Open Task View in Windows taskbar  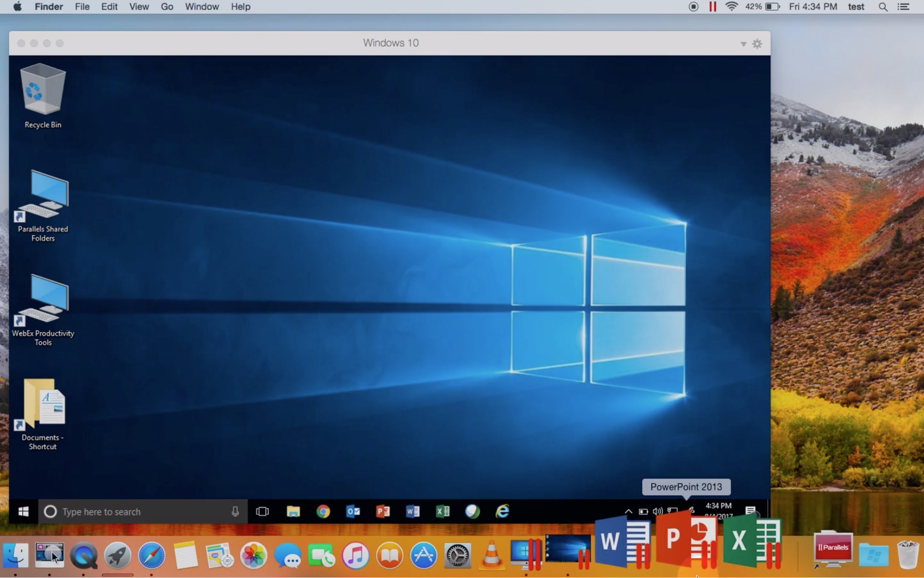[262, 512]
